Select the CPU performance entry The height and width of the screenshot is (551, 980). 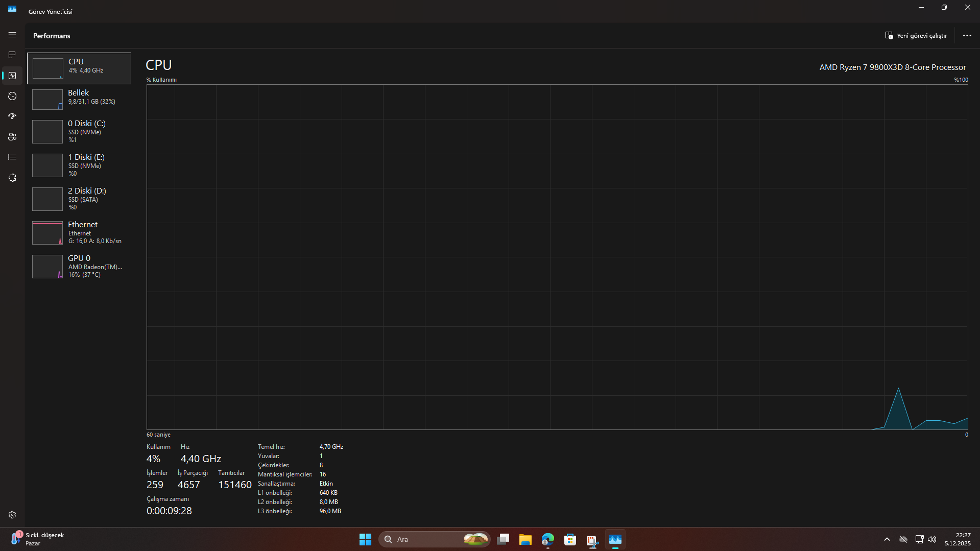pyautogui.click(x=79, y=68)
